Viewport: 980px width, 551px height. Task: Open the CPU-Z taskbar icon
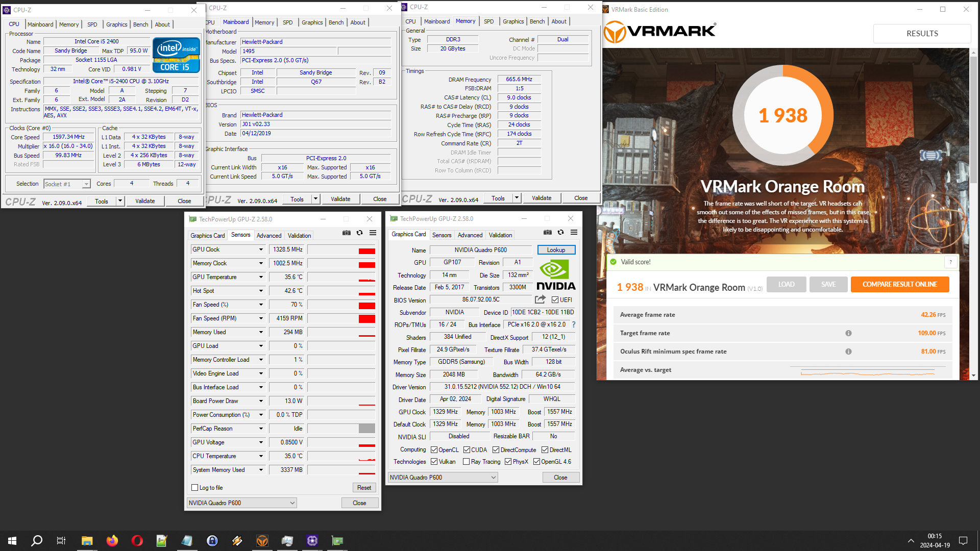tap(312, 541)
